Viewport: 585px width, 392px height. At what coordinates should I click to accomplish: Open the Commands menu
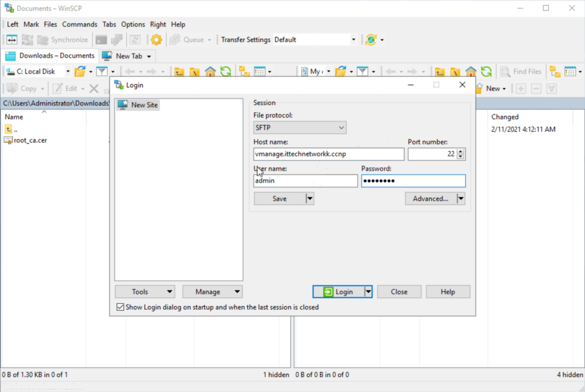click(x=79, y=24)
